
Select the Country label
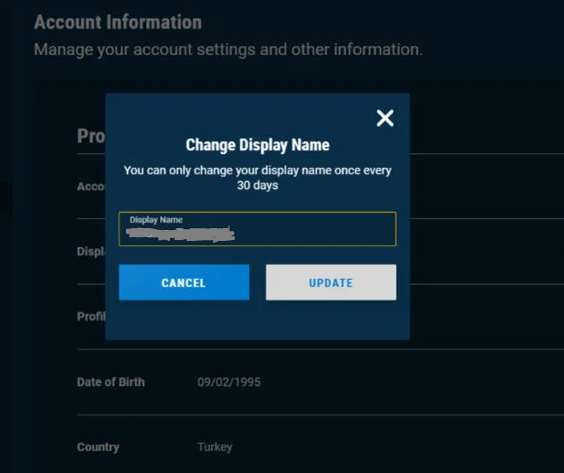click(98, 447)
